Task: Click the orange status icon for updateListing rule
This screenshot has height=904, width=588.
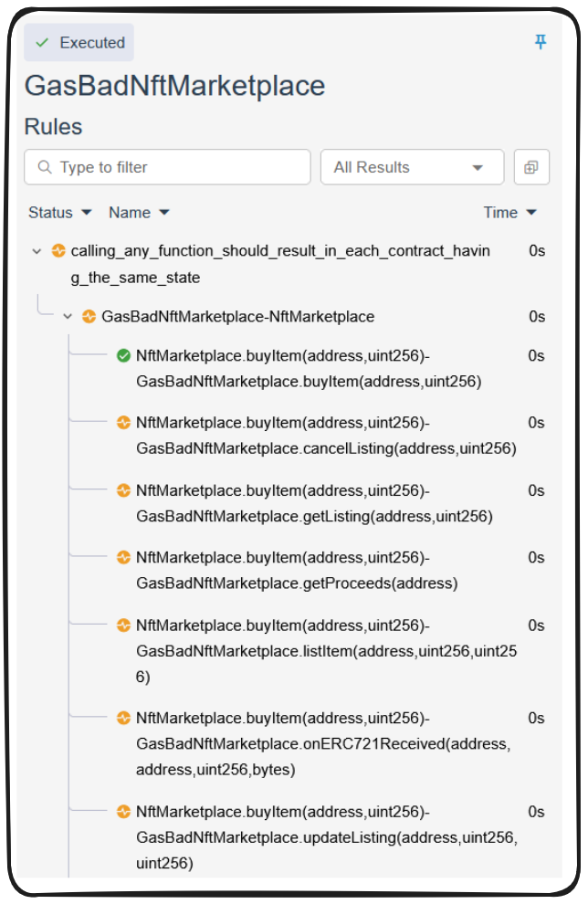Action: click(x=123, y=812)
